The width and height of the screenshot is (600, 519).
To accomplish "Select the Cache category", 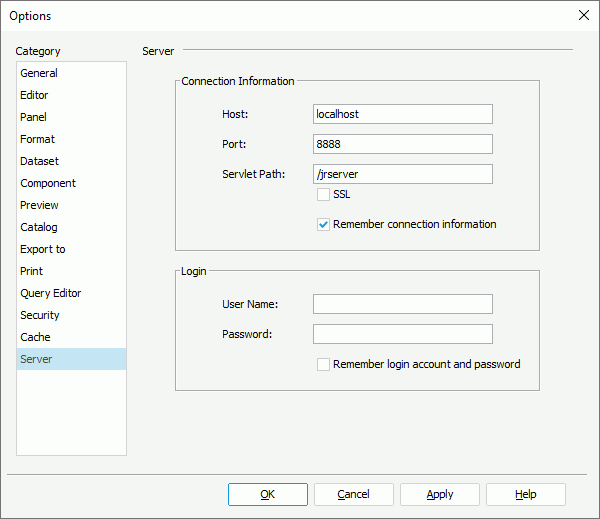I will (x=71, y=337).
